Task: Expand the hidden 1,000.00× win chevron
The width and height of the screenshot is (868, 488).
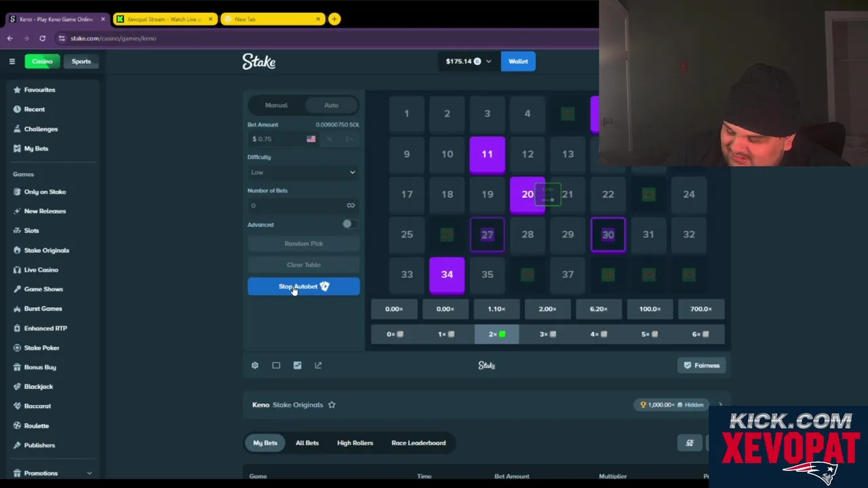Action: tap(720, 405)
